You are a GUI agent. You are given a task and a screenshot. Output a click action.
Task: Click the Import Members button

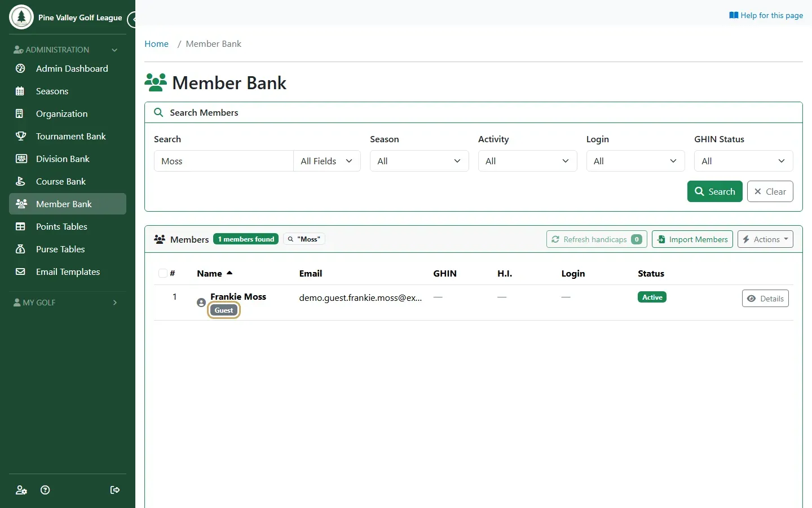[x=692, y=239]
